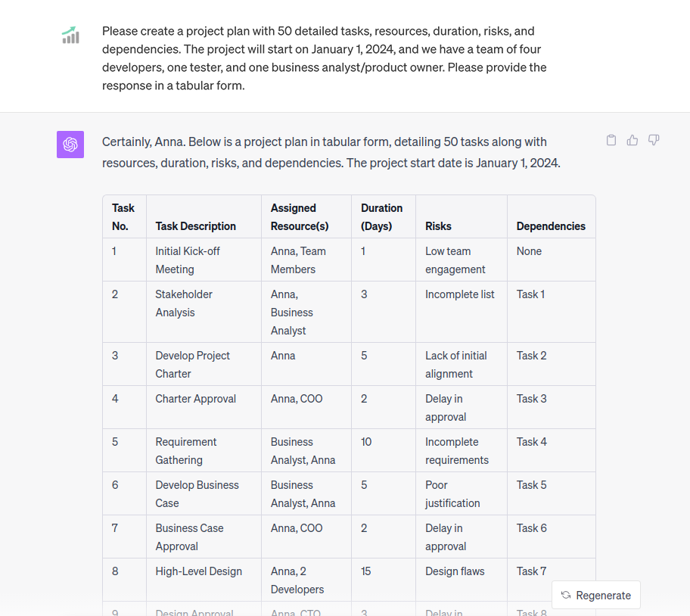Viewport: 690px width, 616px height.
Task: Click the user profile chart avatar
Action: coord(70,35)
